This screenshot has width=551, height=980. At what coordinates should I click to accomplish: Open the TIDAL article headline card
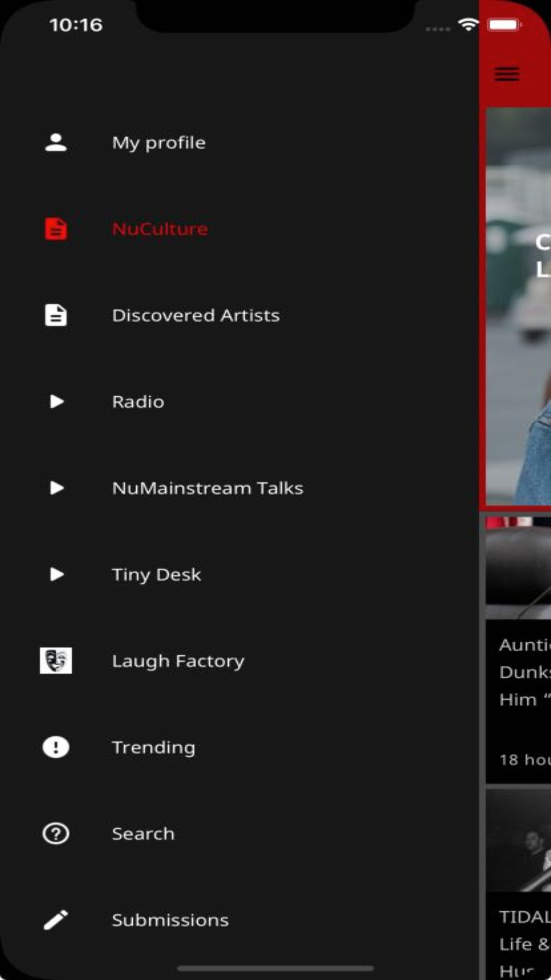(518, 936)
